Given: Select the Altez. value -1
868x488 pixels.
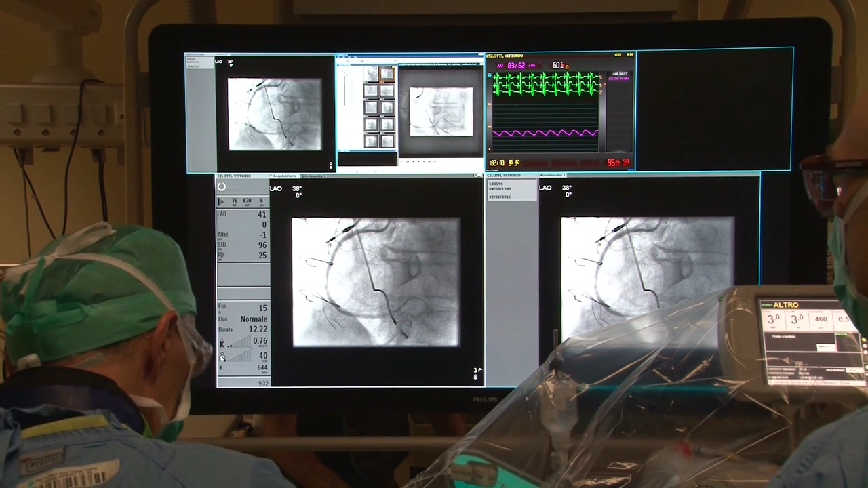Looking at the screenshot, I should [x=262, y=235].
